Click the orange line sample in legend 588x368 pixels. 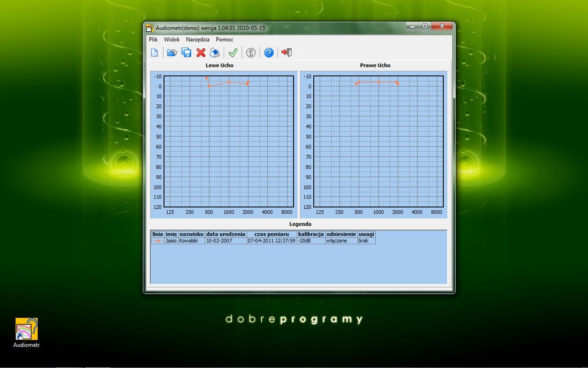click(x=158, y=241)
